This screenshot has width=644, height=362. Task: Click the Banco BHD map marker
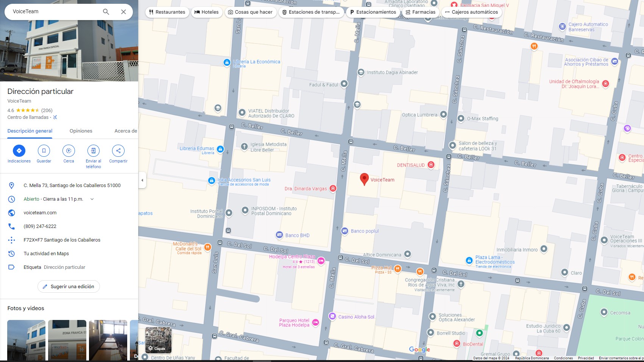[x=279, y=235]
